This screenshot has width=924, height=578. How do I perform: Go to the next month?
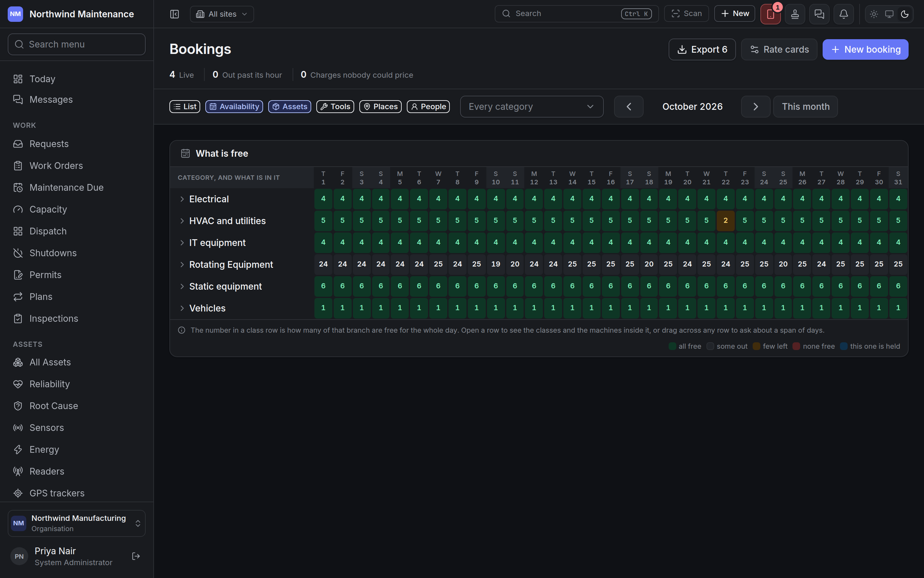click(756, 107)
